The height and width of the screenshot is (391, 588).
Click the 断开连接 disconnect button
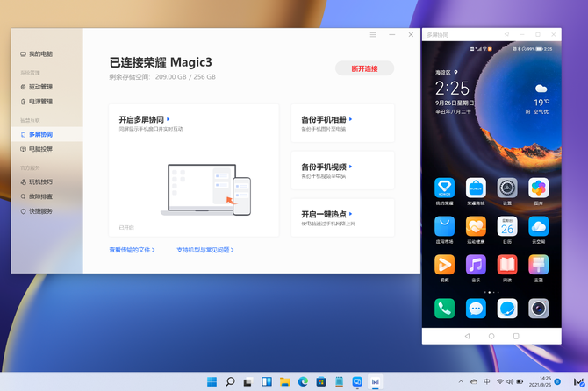[x=364, y=68]
